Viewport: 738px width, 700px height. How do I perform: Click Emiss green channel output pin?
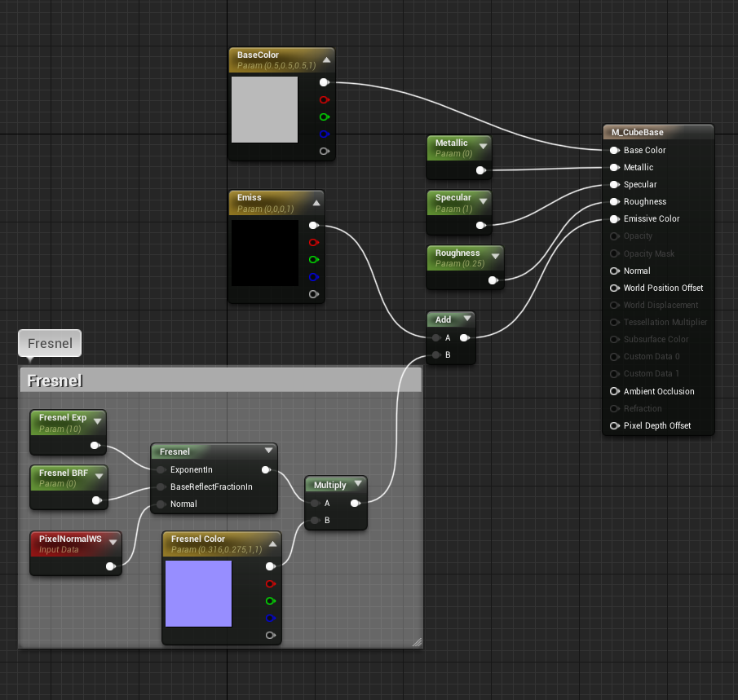314,260
